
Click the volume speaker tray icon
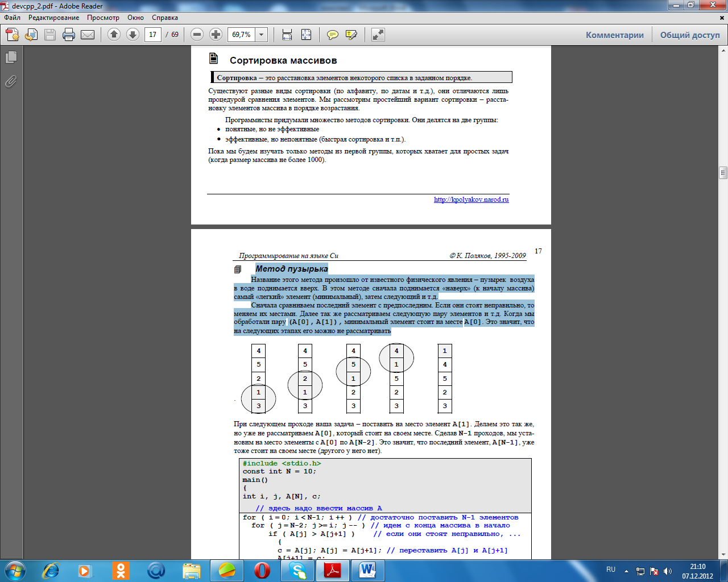668,571
